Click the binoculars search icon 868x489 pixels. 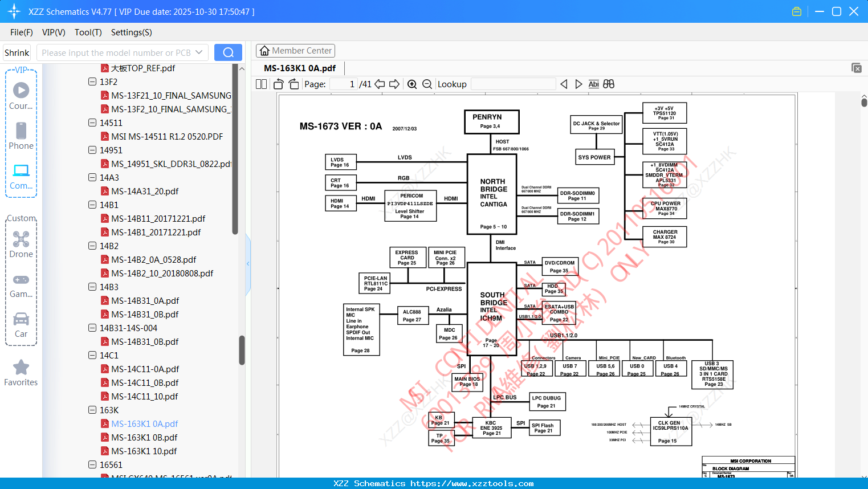609,84
